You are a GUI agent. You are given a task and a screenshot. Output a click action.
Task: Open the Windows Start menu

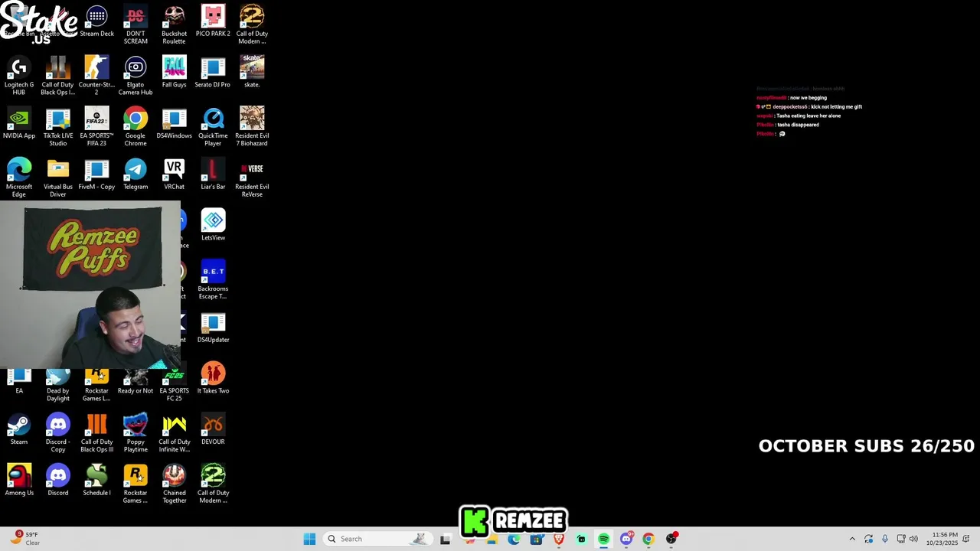point(309,539)
